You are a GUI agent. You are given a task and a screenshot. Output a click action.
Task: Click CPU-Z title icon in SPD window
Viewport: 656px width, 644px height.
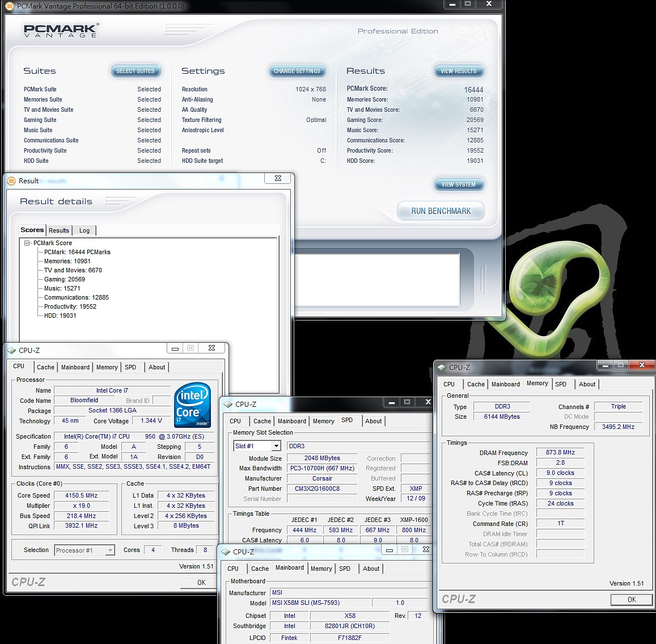pyautogui.click(x=228, y=405)
